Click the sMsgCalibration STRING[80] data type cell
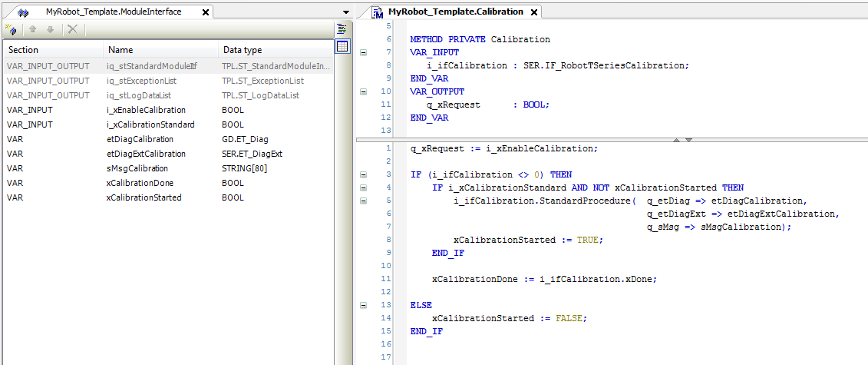Viewport: 868px width, 365px height. pyautogui.click(x=244, y=168)
